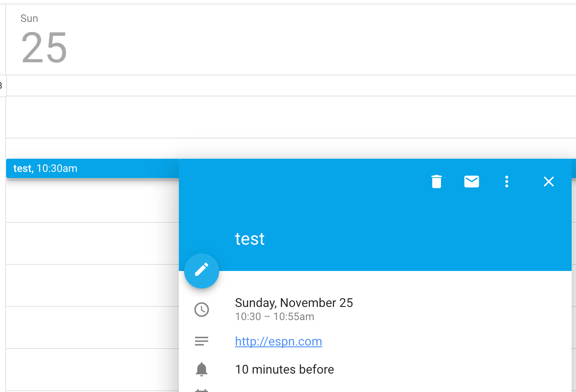Image resolution: width=576 pixels, height=392 pixels.
Task: Click the day number 25
Action: click(43, 47)
